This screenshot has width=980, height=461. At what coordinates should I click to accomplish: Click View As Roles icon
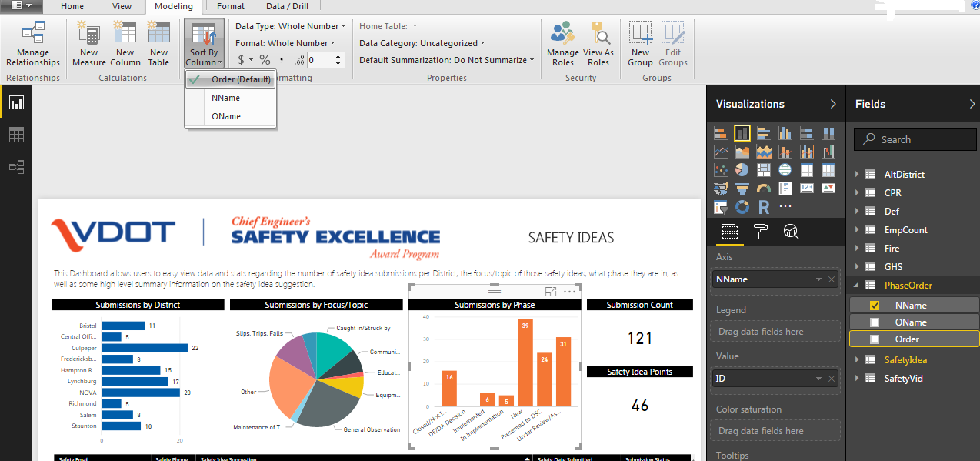pos(598,45)
